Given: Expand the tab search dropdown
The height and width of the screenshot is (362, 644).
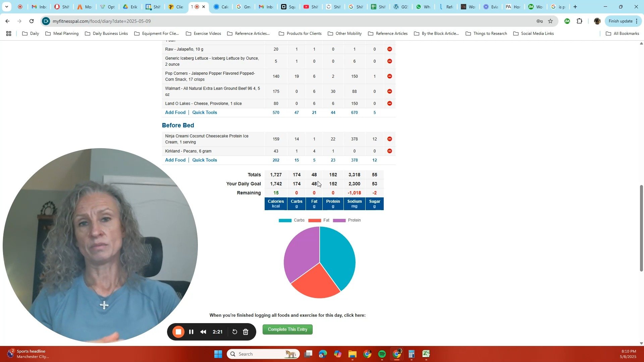Looking at the screenshot, I should tap(6, 7).
